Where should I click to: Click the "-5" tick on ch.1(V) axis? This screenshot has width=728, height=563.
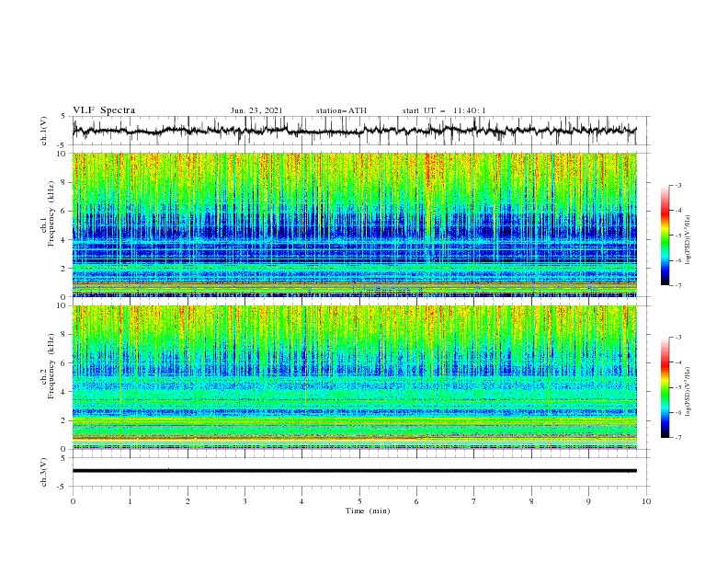pos(62,145)
